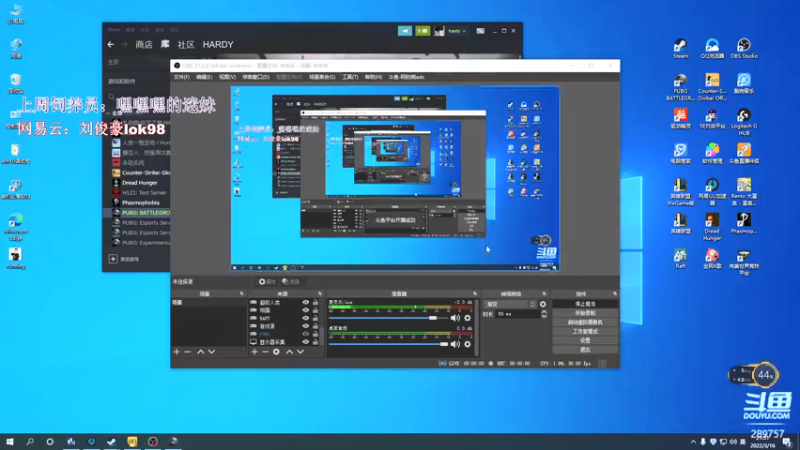
Task: Open hardy account dropdown in Steam
Action: click(x=457, y=31)
